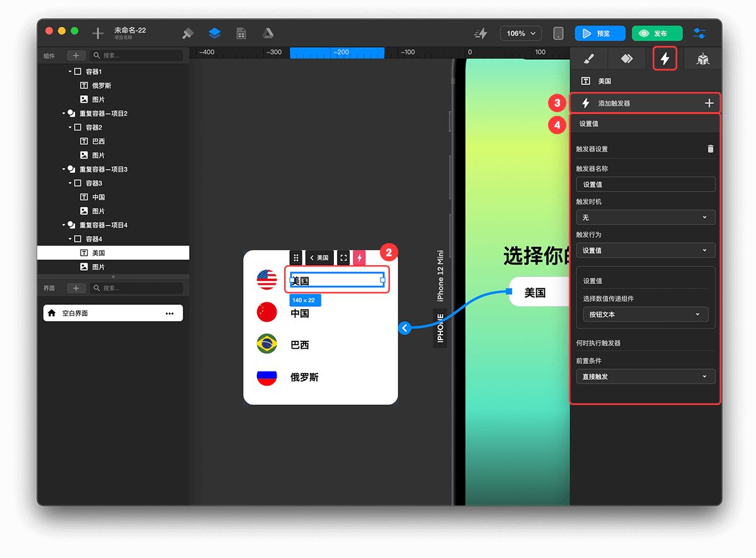This screenshot has height=558, width=756.
Task: Click the document sheet icon in toolbar
Action: (241, 33)
